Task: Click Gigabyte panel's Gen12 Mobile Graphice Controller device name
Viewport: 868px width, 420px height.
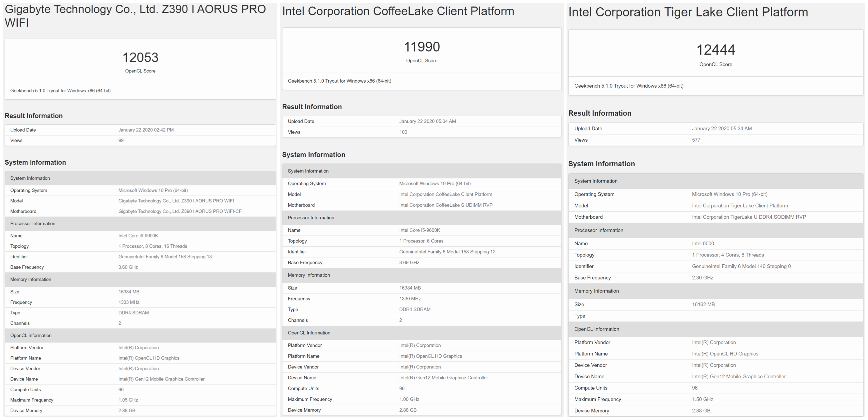Action: (x=161, y=379)
